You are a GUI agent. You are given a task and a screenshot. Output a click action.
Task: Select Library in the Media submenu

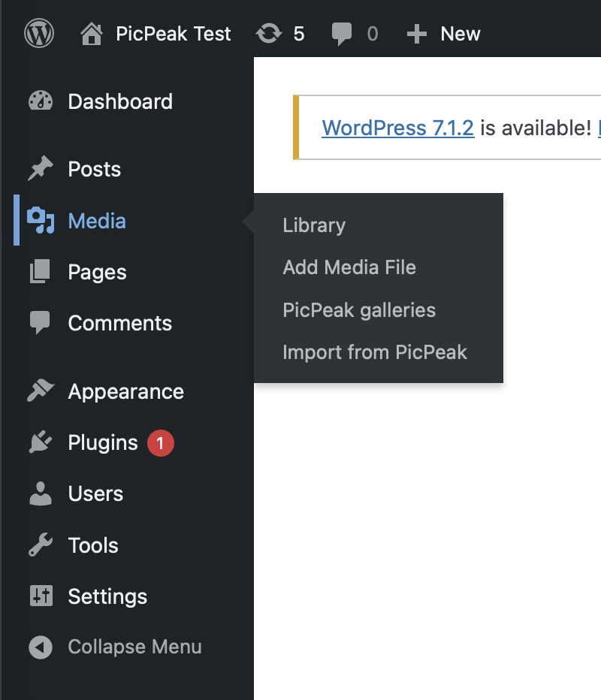pyautogui.click(x=314, y=225)
